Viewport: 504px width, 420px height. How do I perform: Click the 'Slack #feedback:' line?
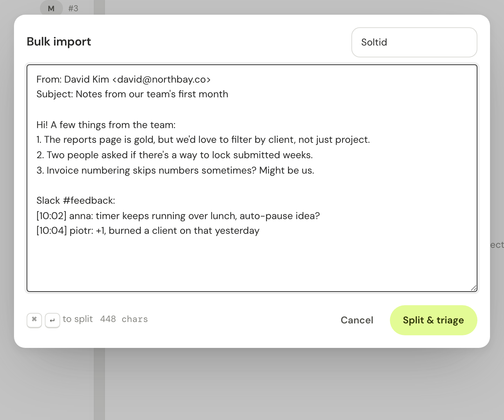(76, 201)
